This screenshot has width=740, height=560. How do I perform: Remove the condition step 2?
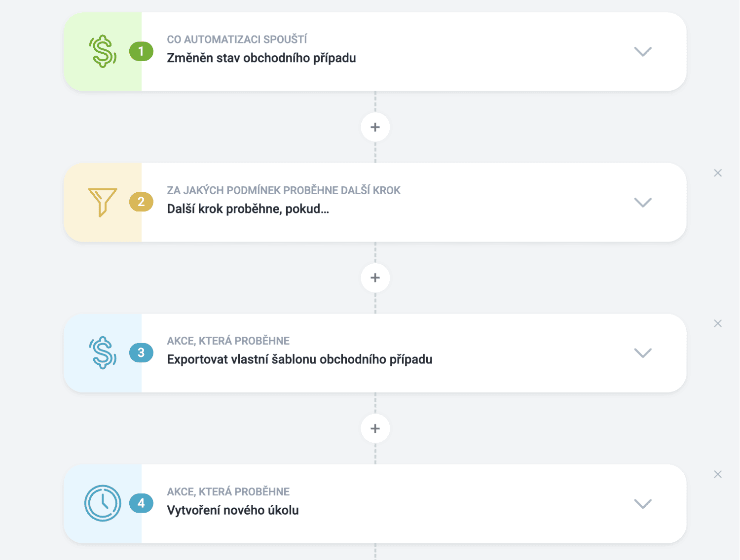[718, 173]
